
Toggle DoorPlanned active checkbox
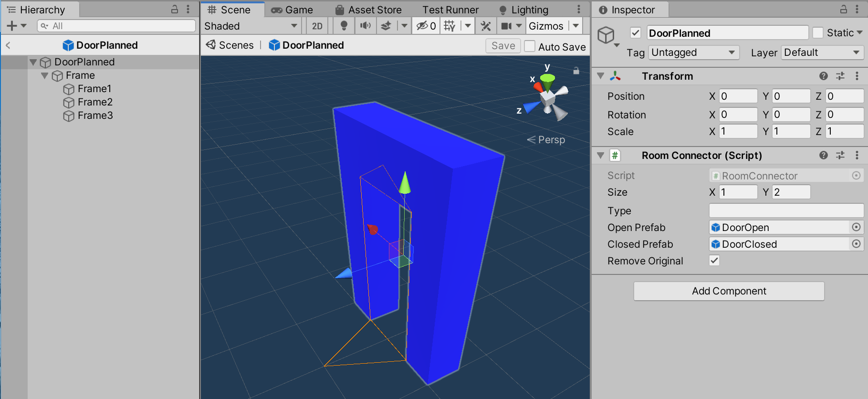pos(636,33)
